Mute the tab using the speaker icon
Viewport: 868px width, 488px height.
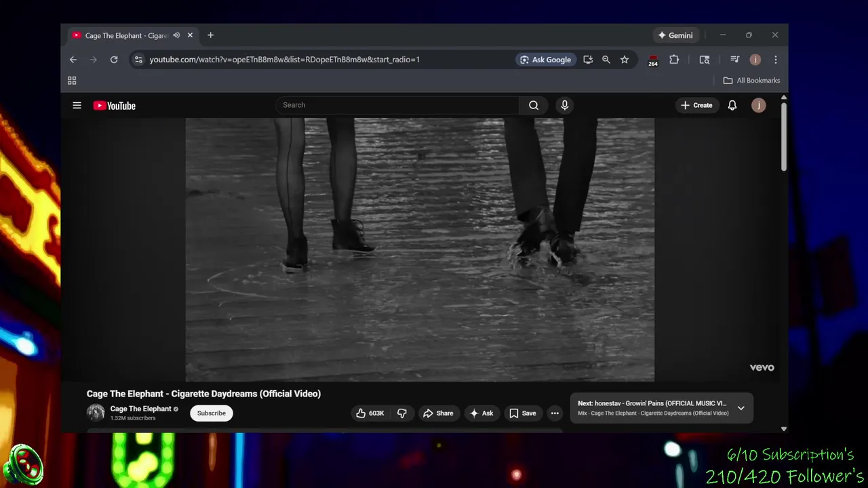click(x=176, y=35)
